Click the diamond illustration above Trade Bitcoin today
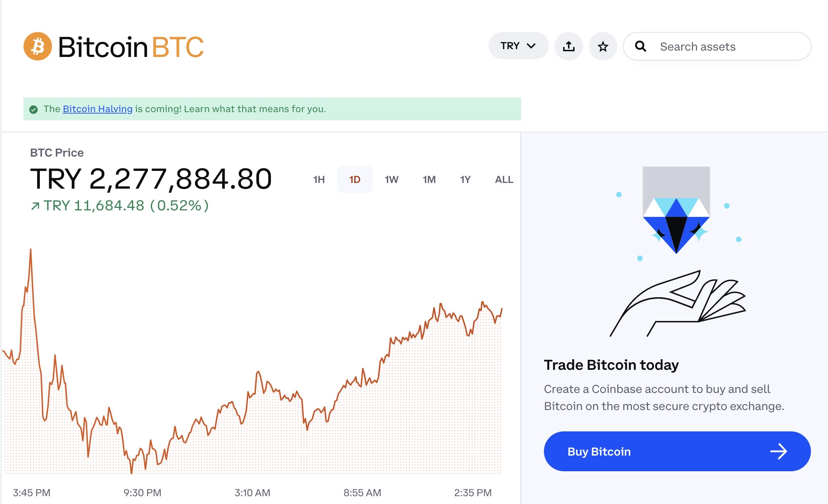828x504 pixels. tap(677, 217)
